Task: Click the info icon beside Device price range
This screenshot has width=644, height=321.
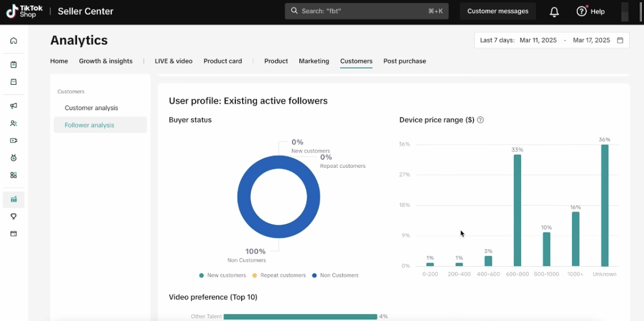Action: tap(480, 120)
